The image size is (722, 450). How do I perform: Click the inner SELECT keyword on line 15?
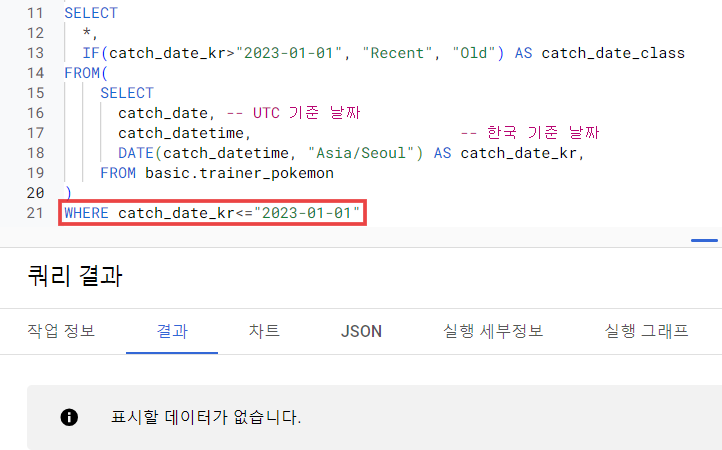click(x=127, y=93)
